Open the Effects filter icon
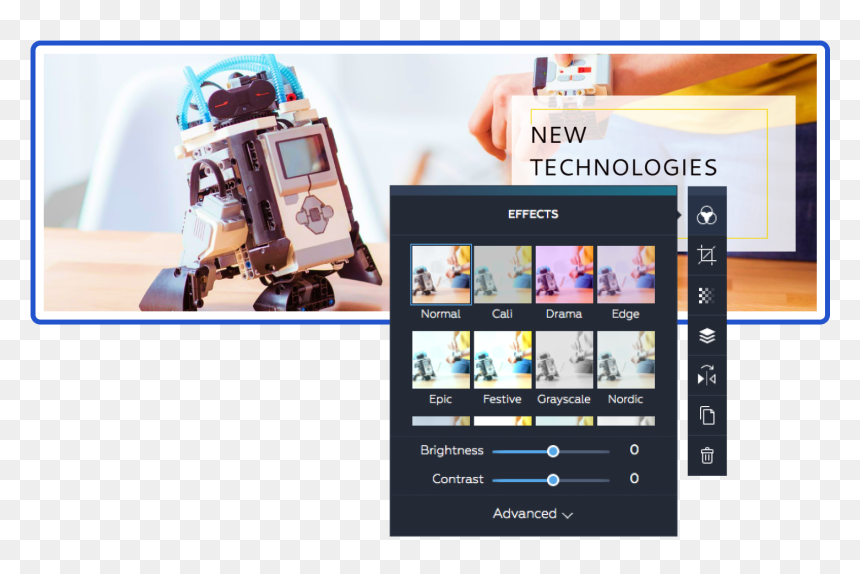Image resolution: width=860 pixels, height=574 pixels. (x=706, y=216)
